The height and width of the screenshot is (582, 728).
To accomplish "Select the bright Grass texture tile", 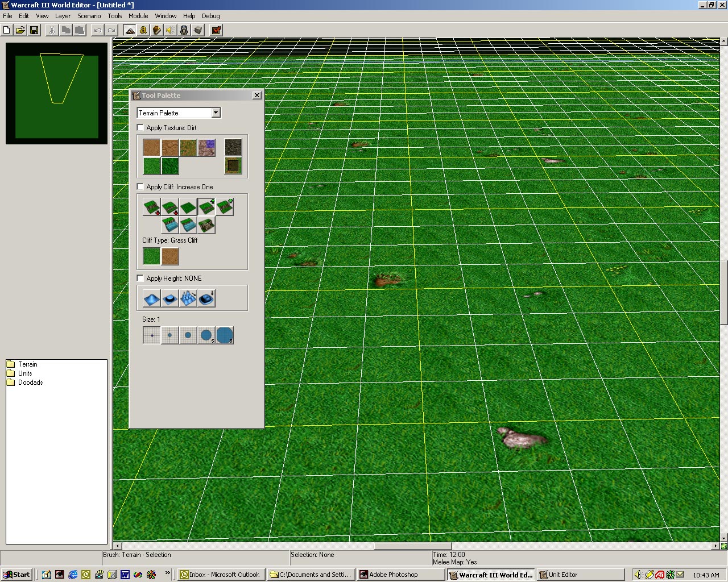I will click(152, 166).
